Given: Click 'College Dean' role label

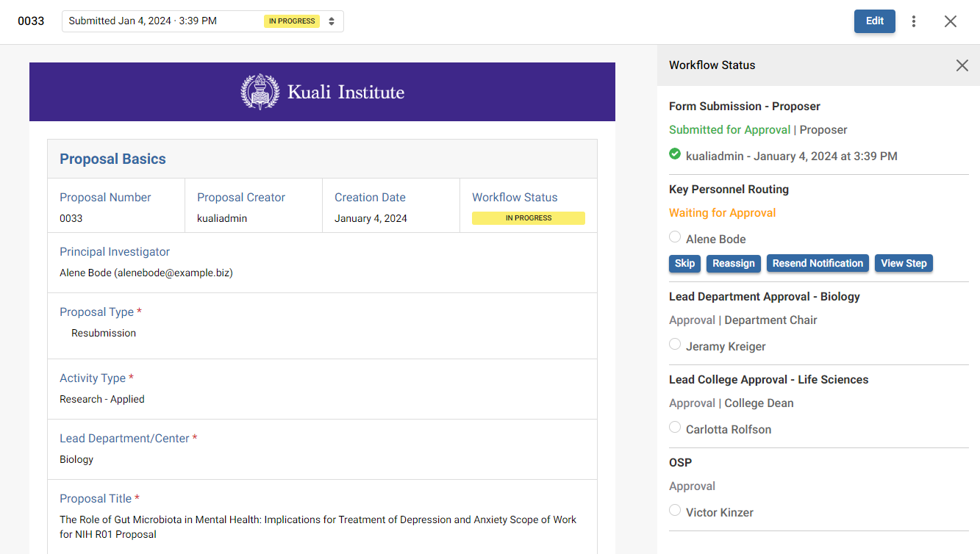Looking at the screenshot, I should click(x=759, y=403).
